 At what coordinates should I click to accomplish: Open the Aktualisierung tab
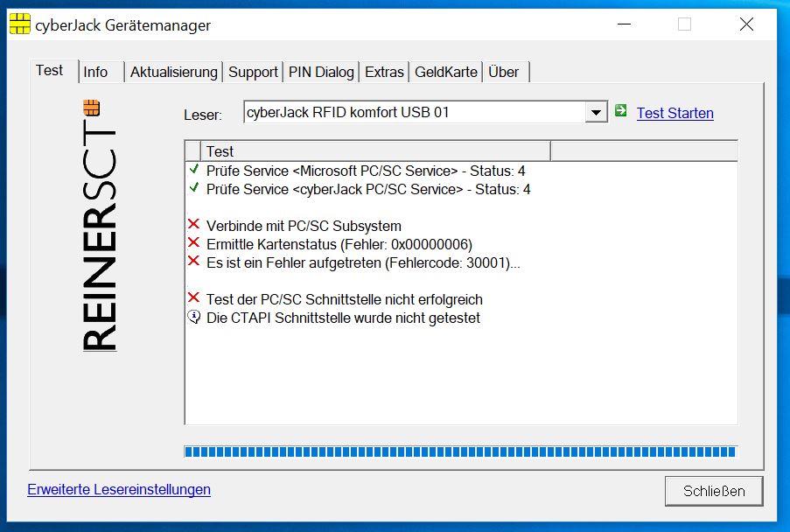[174, 72]
